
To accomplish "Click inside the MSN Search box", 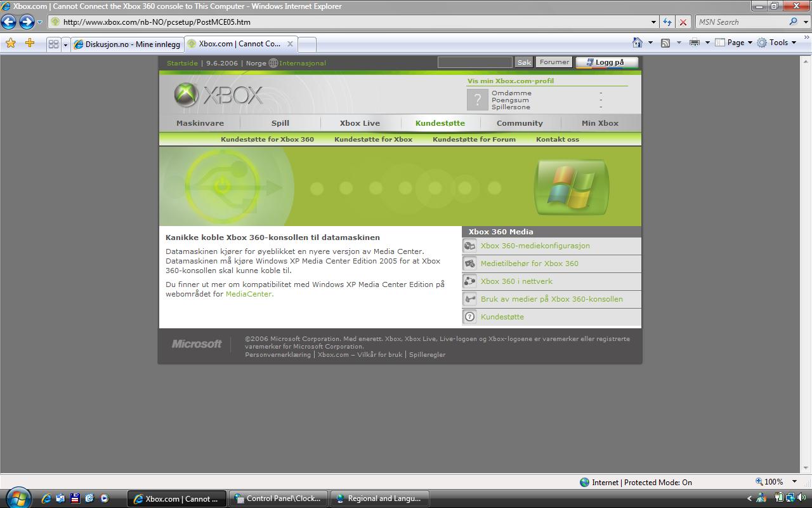I will point(741,22).
